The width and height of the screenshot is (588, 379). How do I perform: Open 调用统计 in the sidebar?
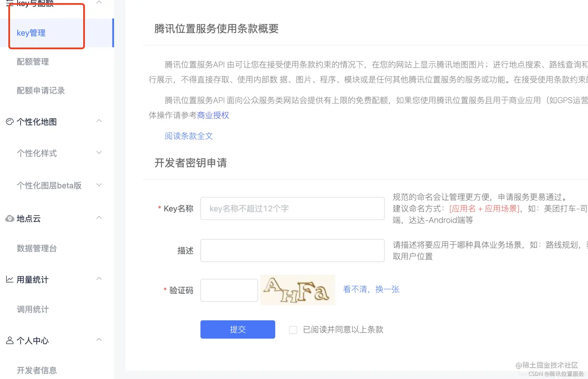point(33,309)
